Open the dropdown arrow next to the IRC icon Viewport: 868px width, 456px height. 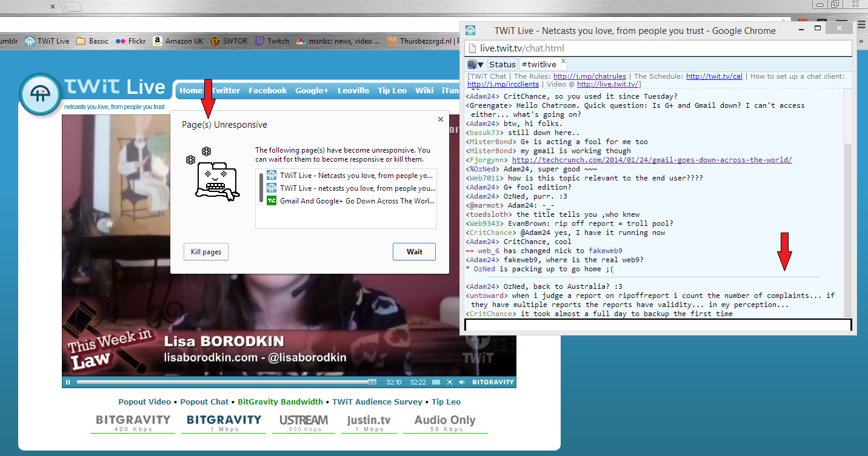coord(481,64)
